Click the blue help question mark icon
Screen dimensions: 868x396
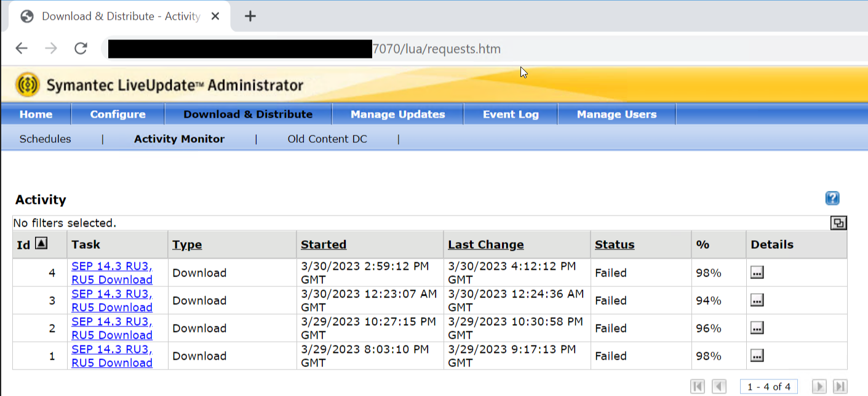point(832,198)
